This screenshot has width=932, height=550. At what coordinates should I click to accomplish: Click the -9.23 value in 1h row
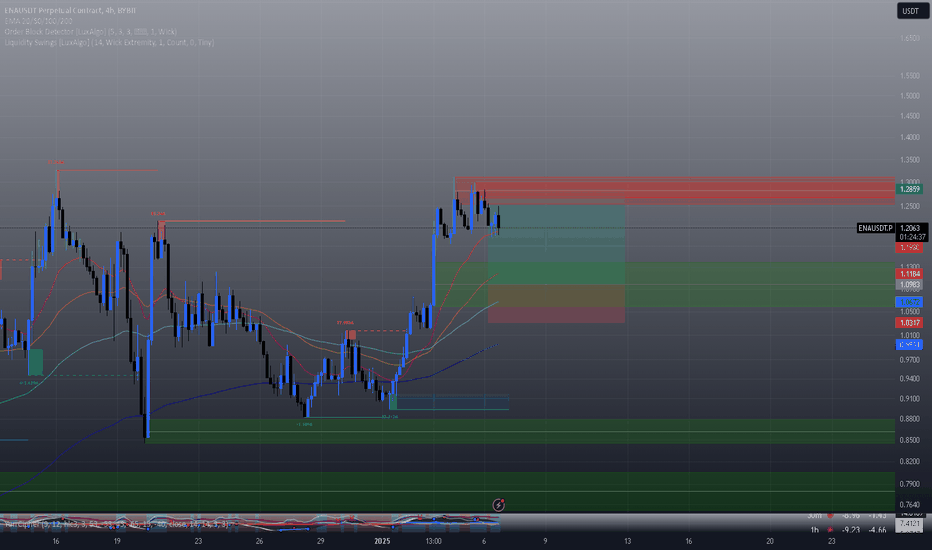coord(851,530)
